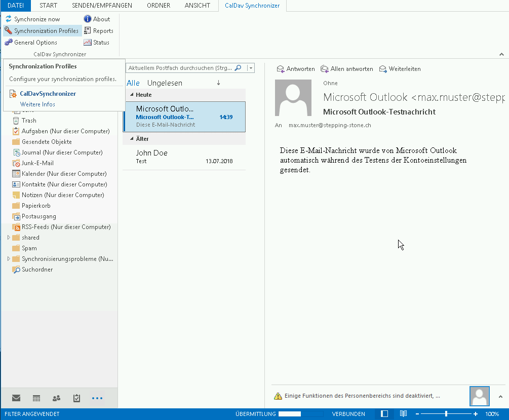Open Tasks view in bottom navigation
This screenshot has width=509, height=420.
76,398
